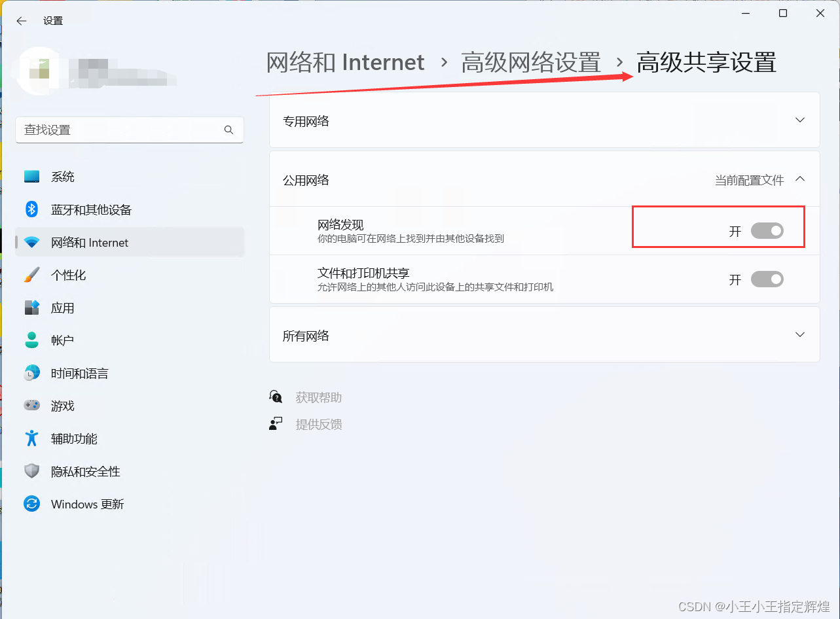
Task: Click 提供反馈 to give feedback
Action: [x=319, y=424]
